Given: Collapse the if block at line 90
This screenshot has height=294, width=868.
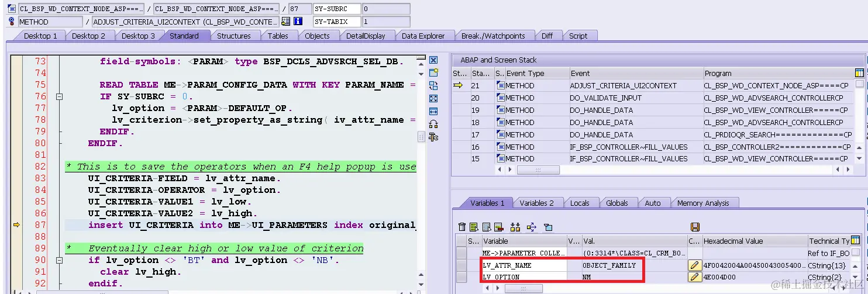Looking at the screenshot, I should (x=58, y=260).
